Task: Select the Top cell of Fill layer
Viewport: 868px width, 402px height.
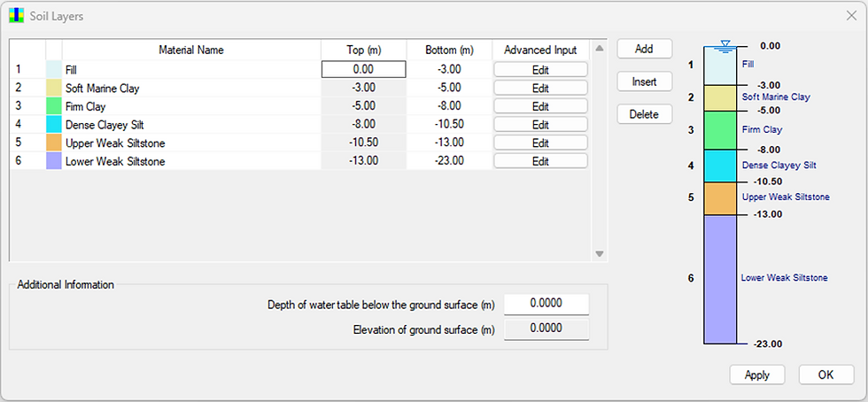Action: coord(363,69)
